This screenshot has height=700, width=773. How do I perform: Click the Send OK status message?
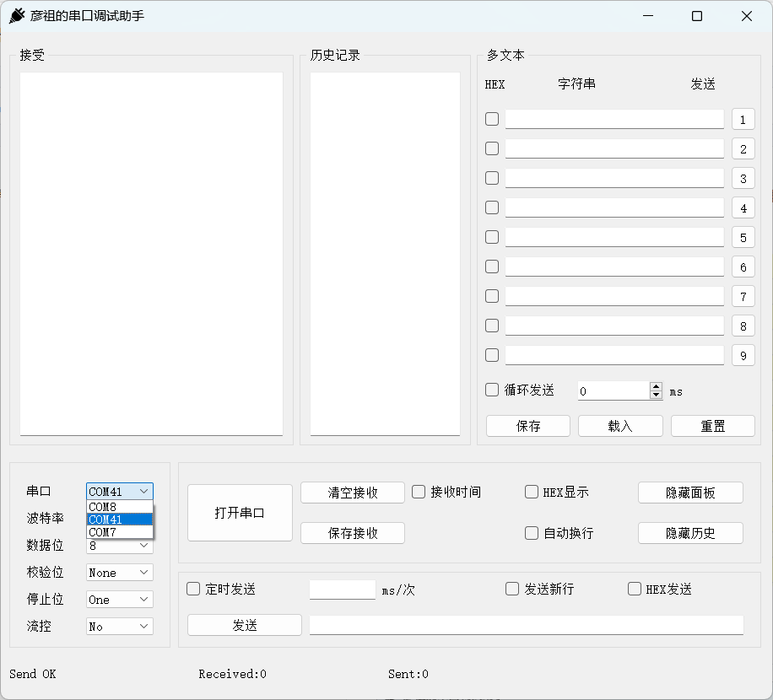[x=33, y=674]
